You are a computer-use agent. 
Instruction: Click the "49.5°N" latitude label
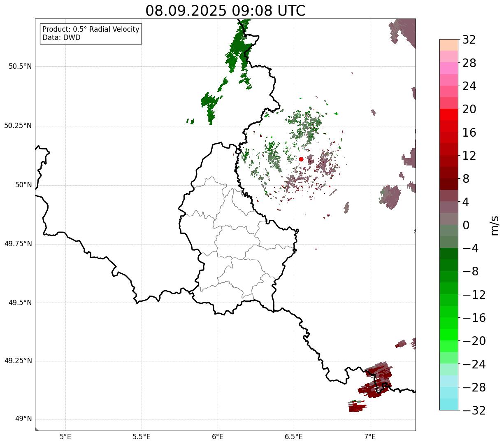[20, 303]
